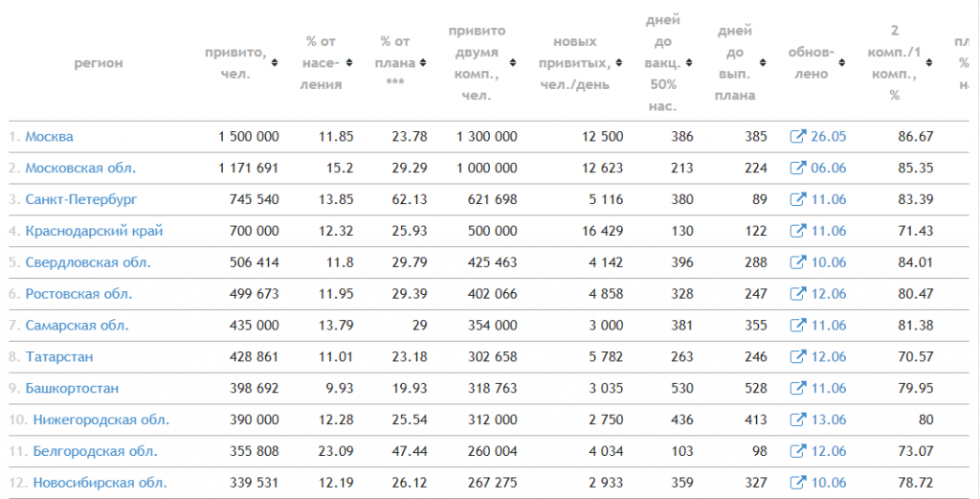Viewport: 980px width, 499px height.
Task: Click the регион column header
Action: point(99,63)
